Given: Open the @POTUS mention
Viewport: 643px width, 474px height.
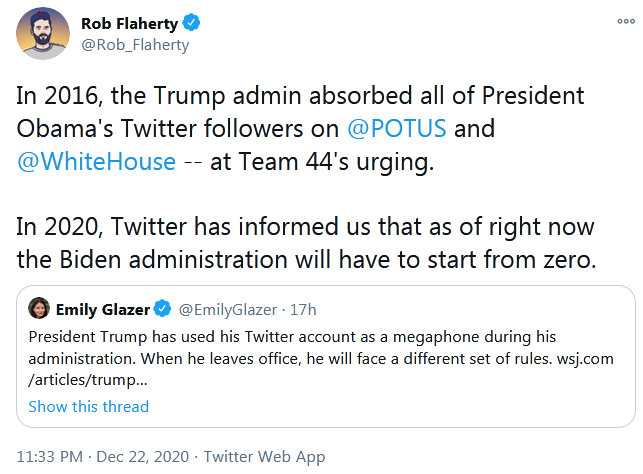Looking at the screenshot, I should pyautogui.click(x=398, y=129).
